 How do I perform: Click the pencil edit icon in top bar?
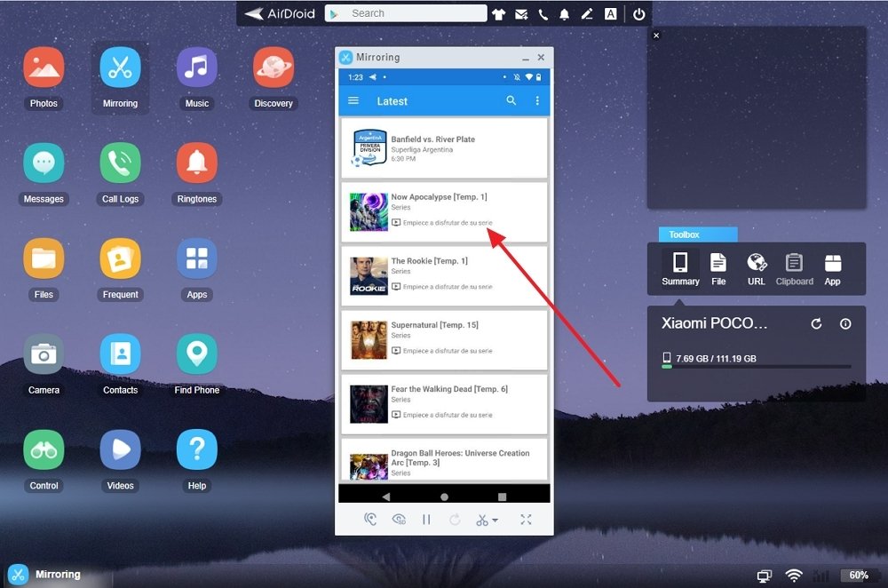587,14
